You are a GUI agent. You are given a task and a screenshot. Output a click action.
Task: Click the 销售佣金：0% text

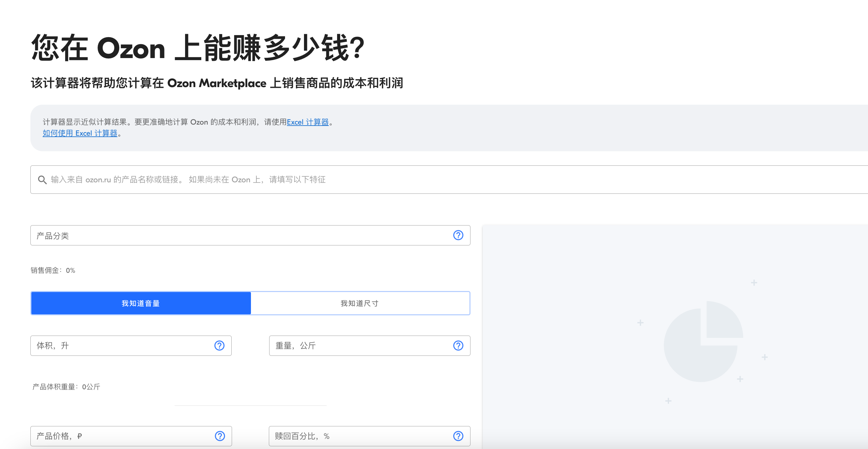tap(53, 270)
